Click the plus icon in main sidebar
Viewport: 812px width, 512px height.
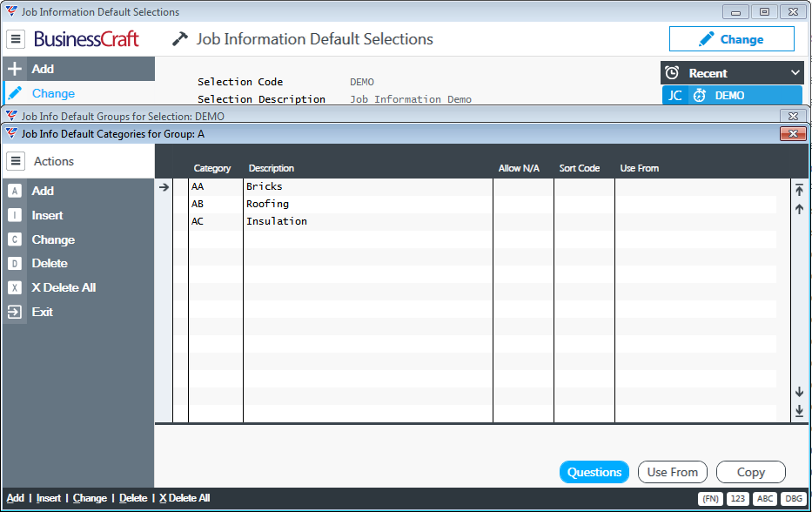[15, 69]
